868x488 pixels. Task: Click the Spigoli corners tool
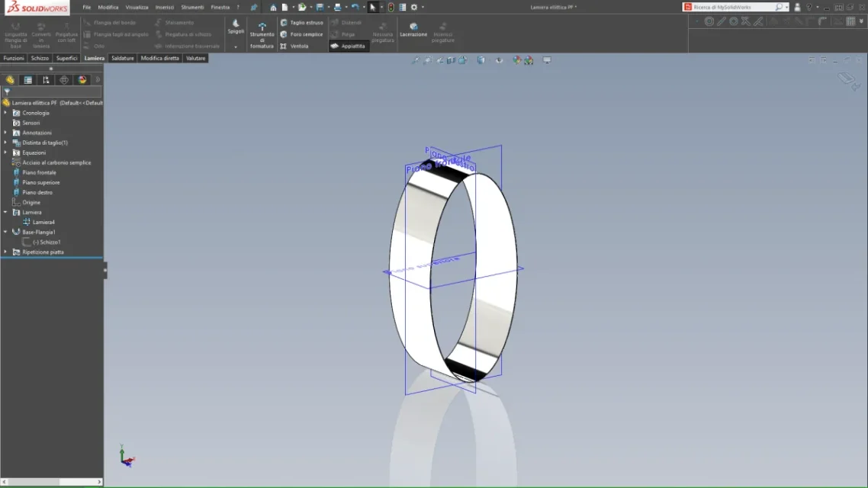coord(236,27)
